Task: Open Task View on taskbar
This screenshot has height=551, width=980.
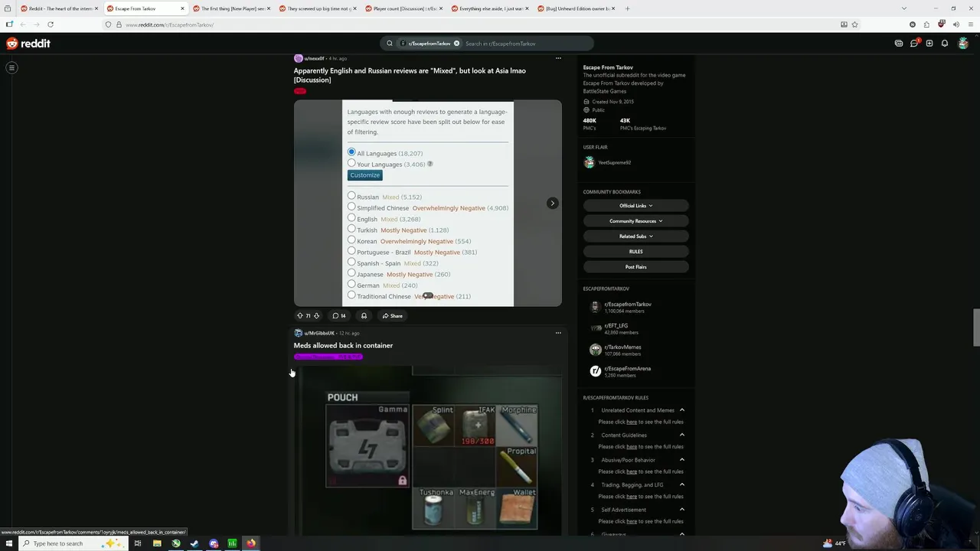Action: (x=138, y=543)
